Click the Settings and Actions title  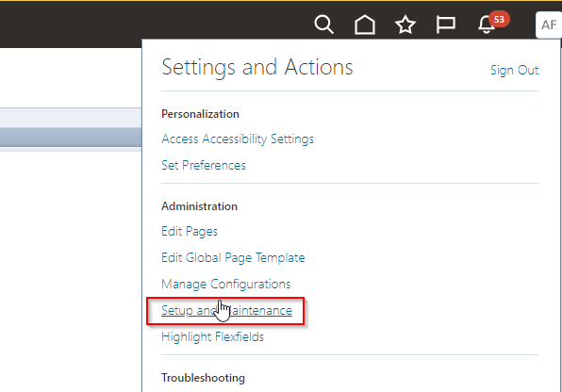[x=257, y=67]
